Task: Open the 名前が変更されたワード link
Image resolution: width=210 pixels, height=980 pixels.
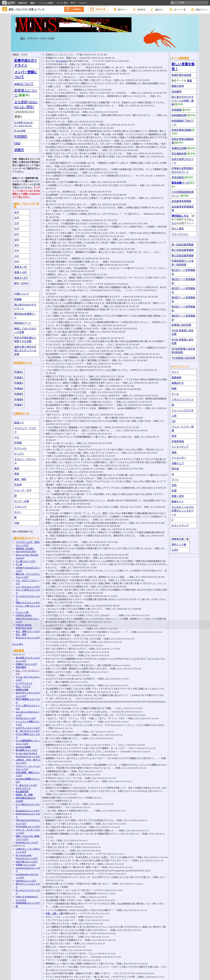Action: click(183, 161)
